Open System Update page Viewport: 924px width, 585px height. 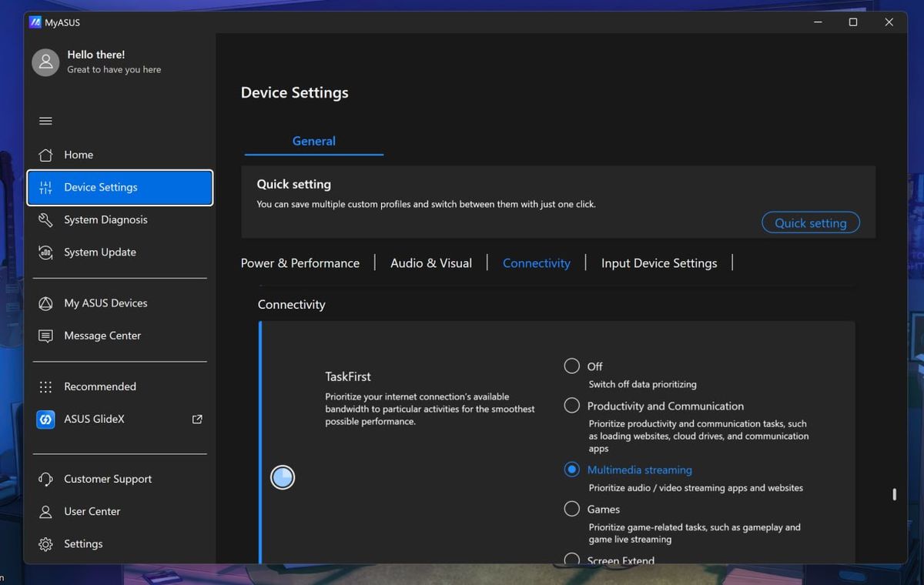coord(119,252)
